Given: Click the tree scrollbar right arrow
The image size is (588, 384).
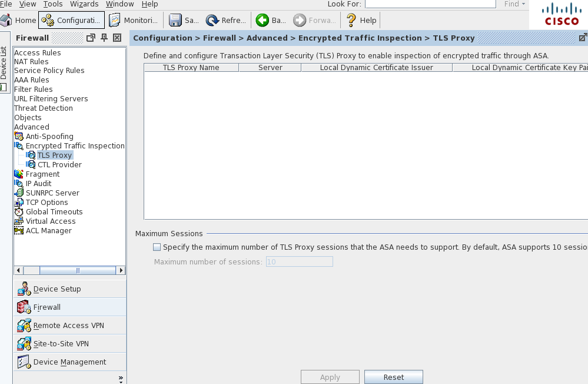Looking at the screenshot, I should click(x=121, y=270).
